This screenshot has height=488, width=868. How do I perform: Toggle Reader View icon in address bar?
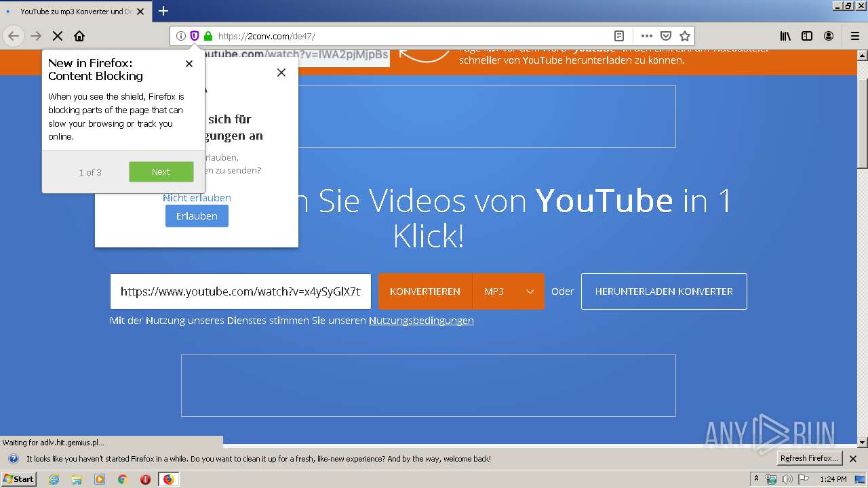(619, 36)
